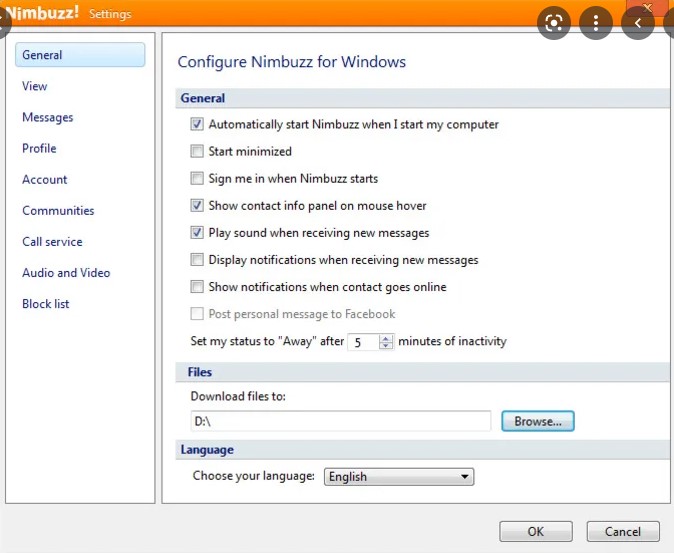The height and width of the screenshot is (553, 674).
Task: Enable Display notifications for new messages
Action: pyautogui.click(x=197, y=260)
